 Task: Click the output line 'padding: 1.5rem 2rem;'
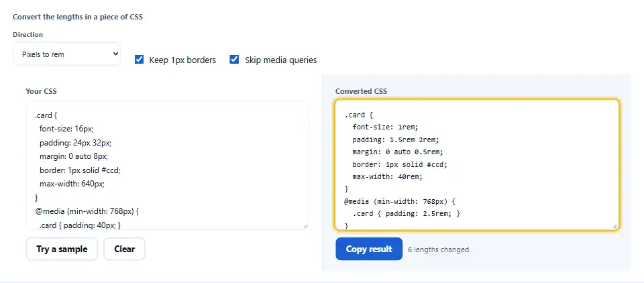(396, 139)
